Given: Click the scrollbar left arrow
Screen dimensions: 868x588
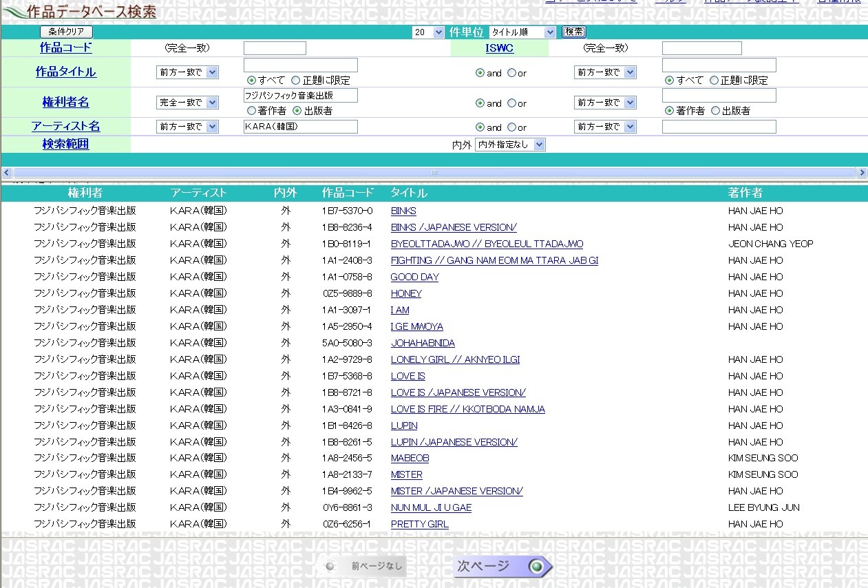Looking at the screenshot, I should pos(7,172).
